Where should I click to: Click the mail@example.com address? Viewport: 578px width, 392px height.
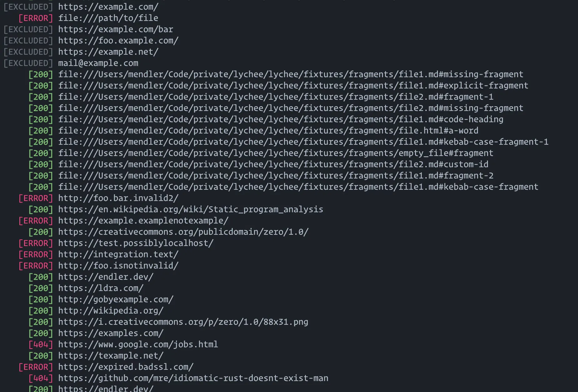tap(98, 63)
